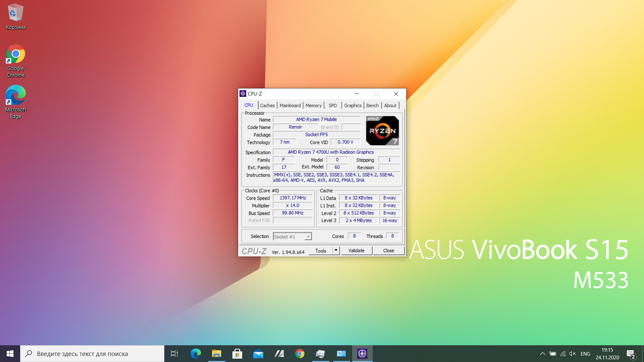The height and width of the screenshot is (362, 644).
Task: Open the taskbar app with the monitor icon
Action: click(x=320, y=354)
